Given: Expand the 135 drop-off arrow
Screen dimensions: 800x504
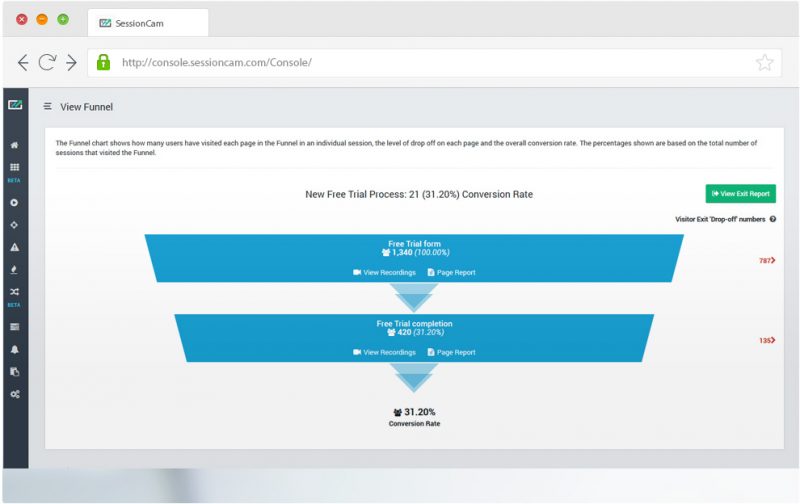Looking at the screenshot, I should pyautogui.click(x=767, y=340).
